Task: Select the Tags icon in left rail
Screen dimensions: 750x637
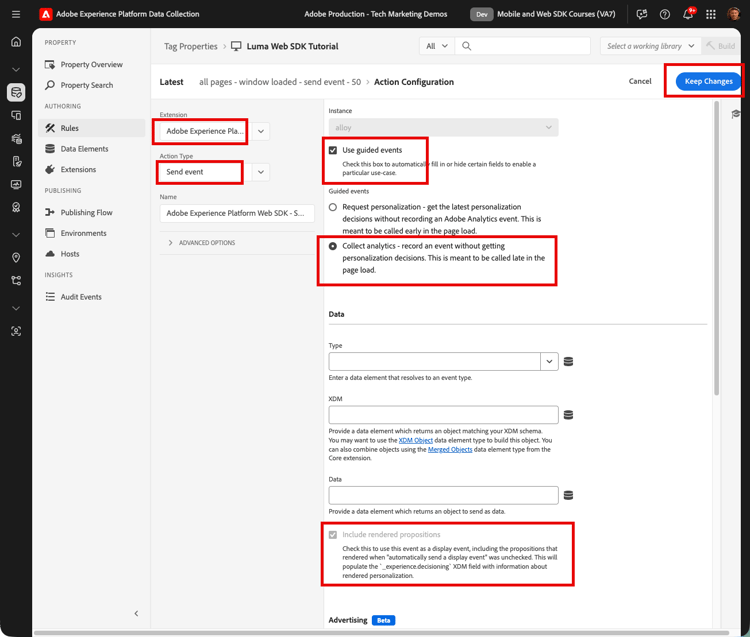Action: [x=16, y=92]
